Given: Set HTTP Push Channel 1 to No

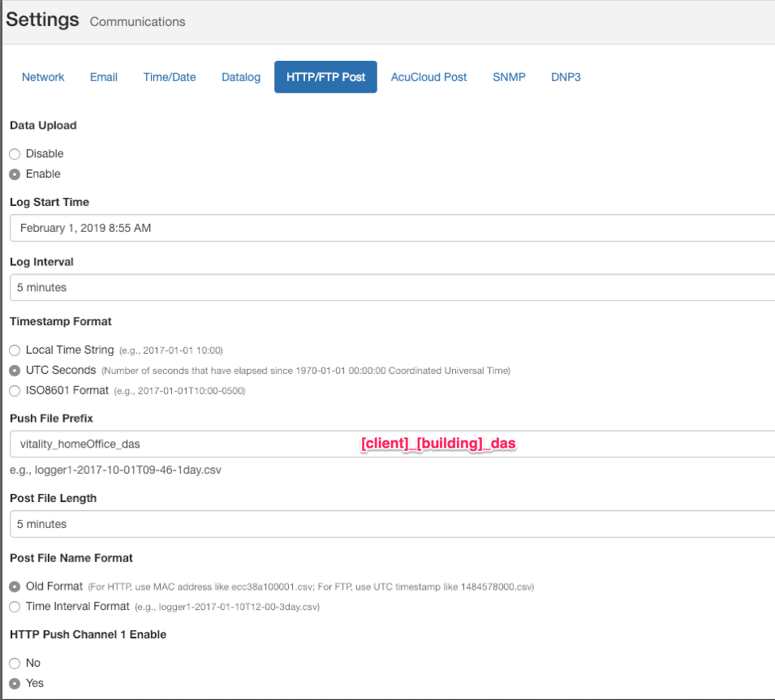Looking at the screenshot, I should (15, 663).
